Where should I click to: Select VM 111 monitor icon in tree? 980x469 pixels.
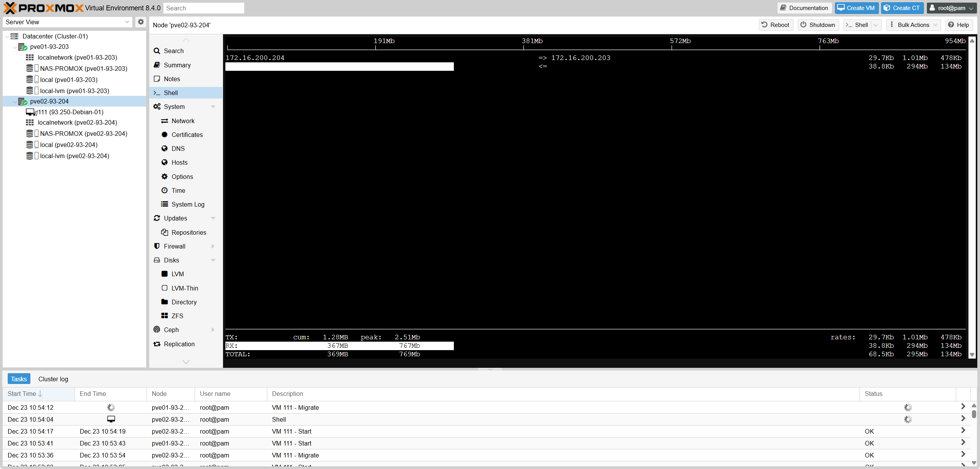pyautogui.click(x=31, y=112)
